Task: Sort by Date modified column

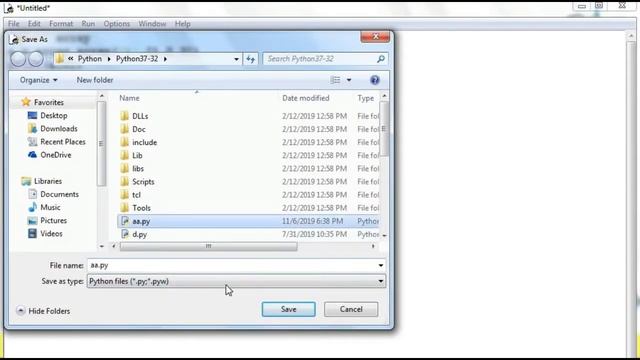Action: 306,98
